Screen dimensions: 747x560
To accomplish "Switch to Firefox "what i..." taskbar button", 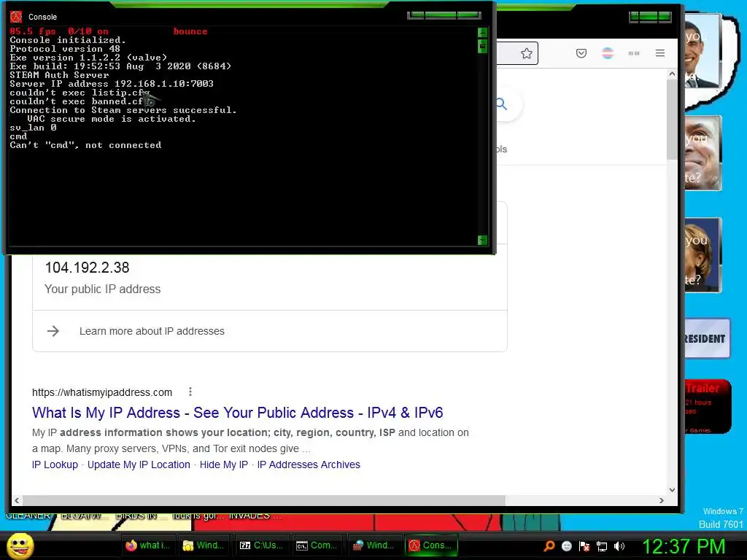I will pos(149,545).
